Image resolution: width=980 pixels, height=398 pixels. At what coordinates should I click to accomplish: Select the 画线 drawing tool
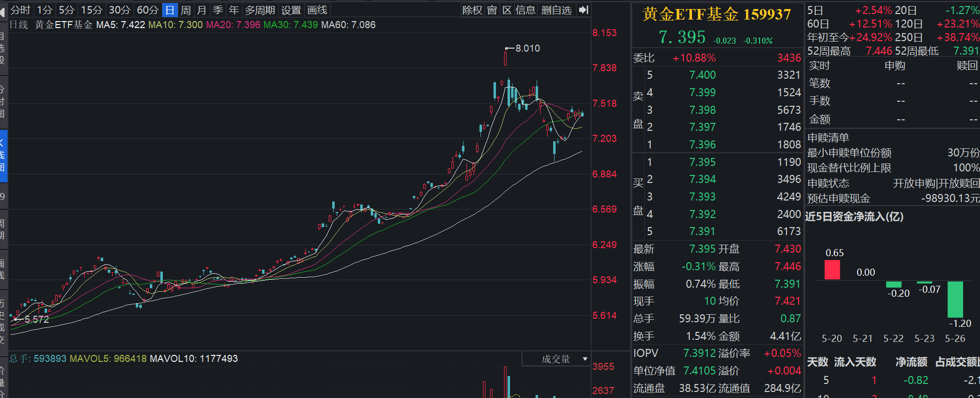(317, 10)
